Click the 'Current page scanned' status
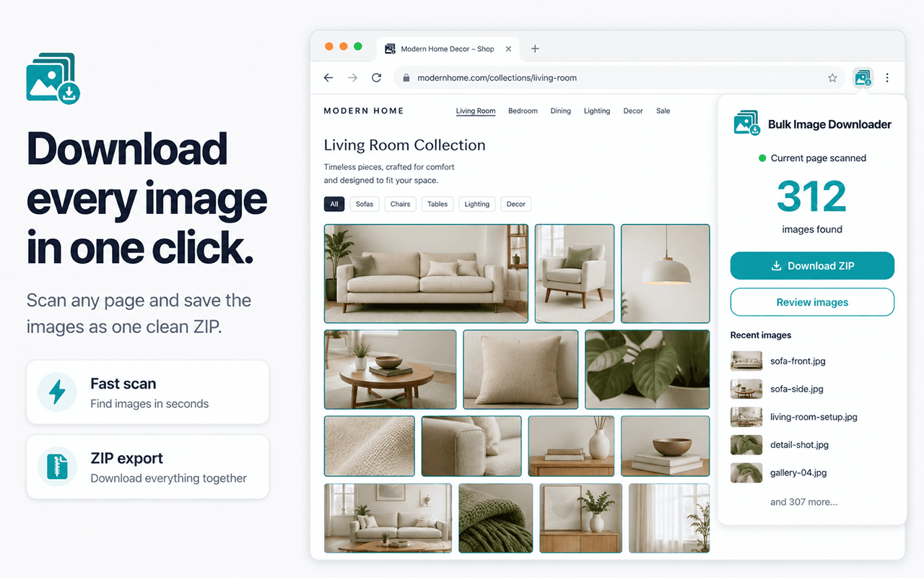Viewport: 924px width, 578px height. (812, 158)
